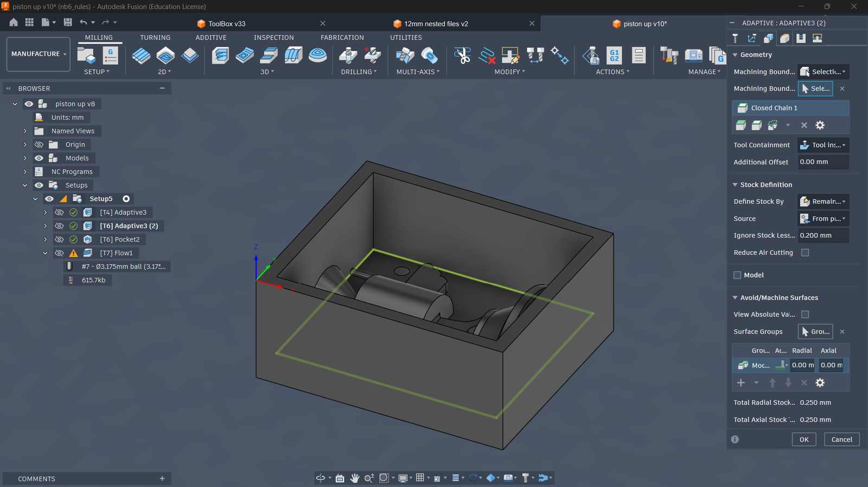Viewport: 868px width, 487px height.
Task: Confirm with the OK button
Action: 804,439
